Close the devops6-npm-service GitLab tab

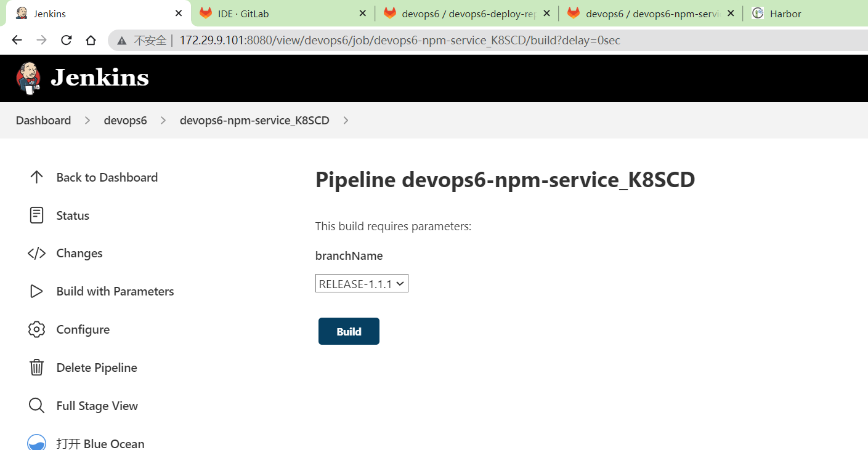click(x=730, y=13)
